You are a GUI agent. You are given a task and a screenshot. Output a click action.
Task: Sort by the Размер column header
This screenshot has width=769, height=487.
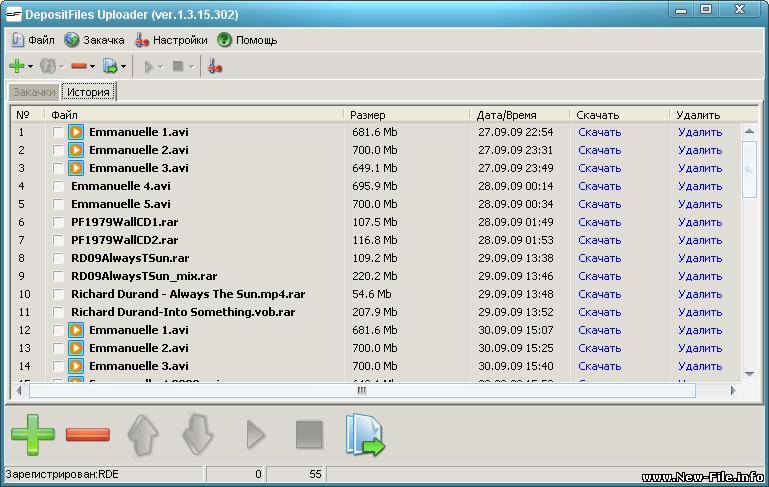407,115
